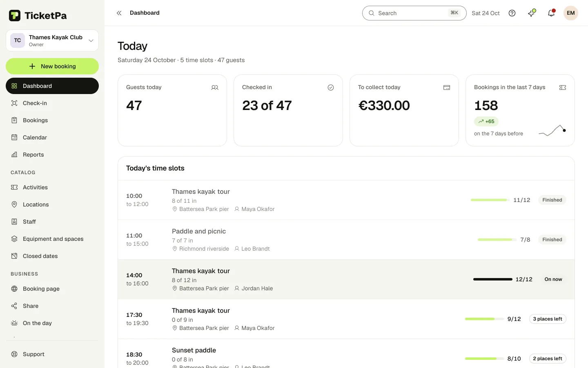The width and height of the screenshot is (588, 368).
Task: Open the sparkle what's-new icon
Action: (532, 13)
